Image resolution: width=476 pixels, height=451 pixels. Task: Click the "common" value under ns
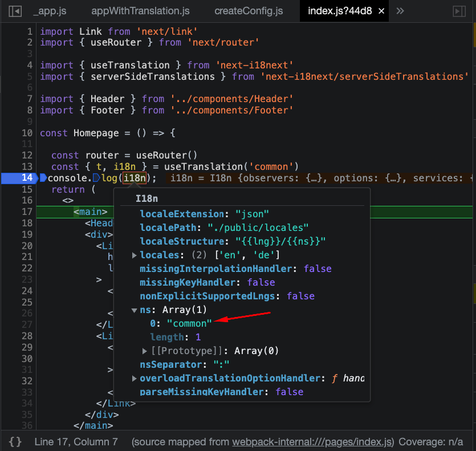(x=189, y=324)
